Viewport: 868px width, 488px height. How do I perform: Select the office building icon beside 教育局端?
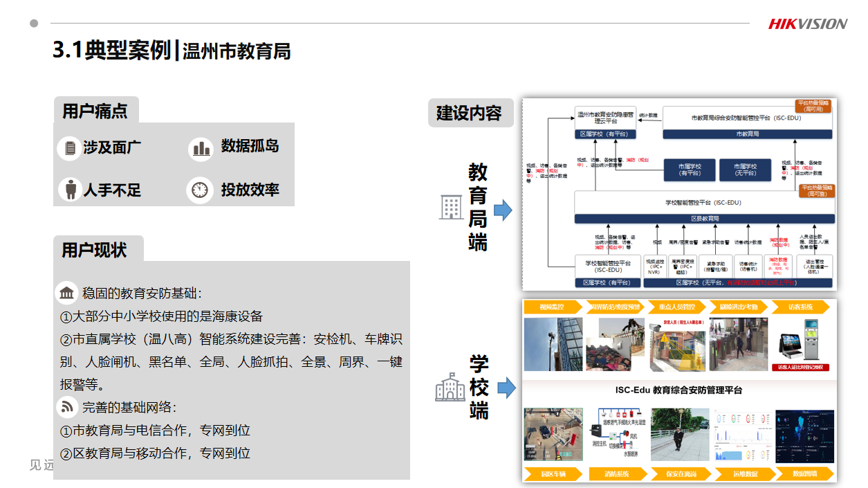click(x=451, y=207)
